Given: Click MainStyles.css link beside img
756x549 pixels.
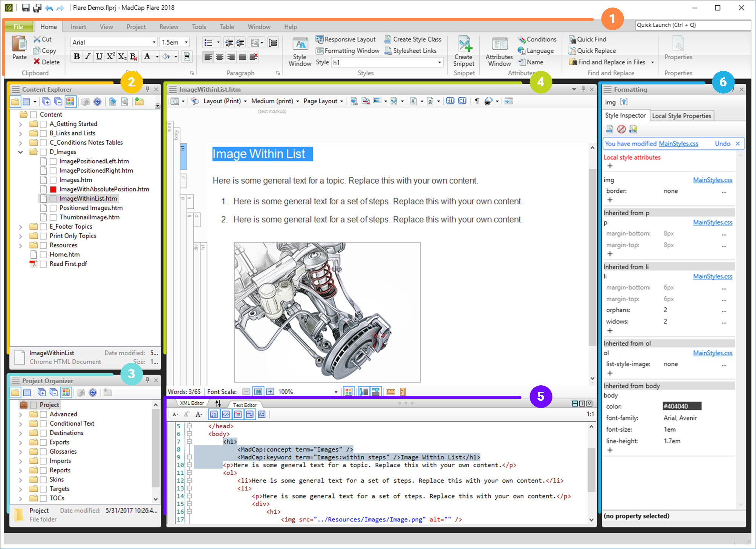Looking at the screenshot, I should [712, 180].
